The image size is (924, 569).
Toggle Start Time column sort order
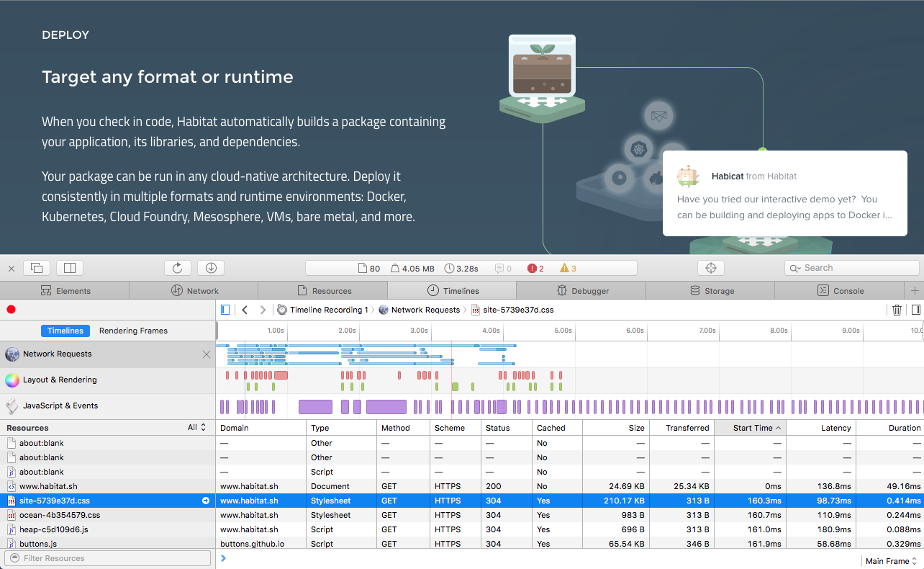click(750, 428)
